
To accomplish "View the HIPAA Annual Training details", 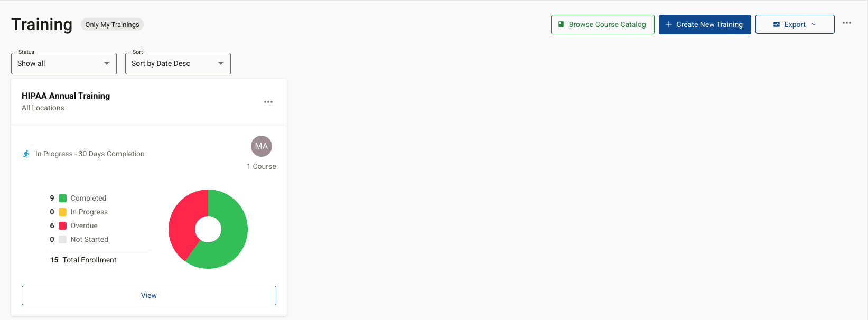I will point(149,295).
